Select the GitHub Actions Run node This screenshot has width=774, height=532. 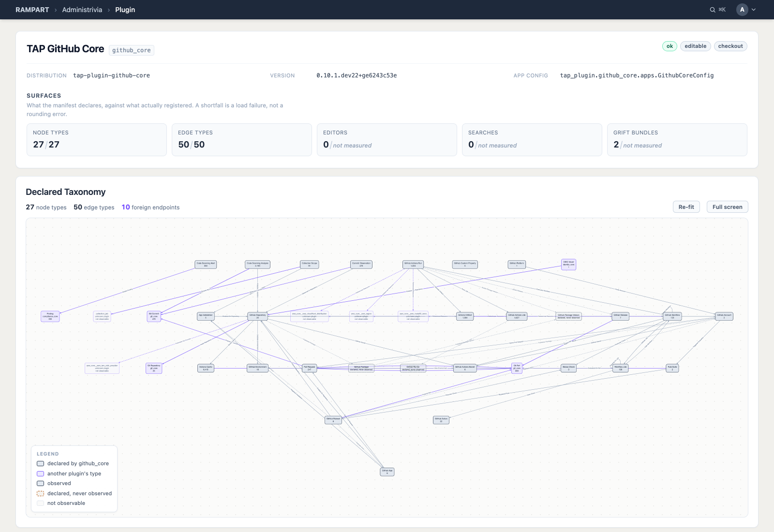413,265
